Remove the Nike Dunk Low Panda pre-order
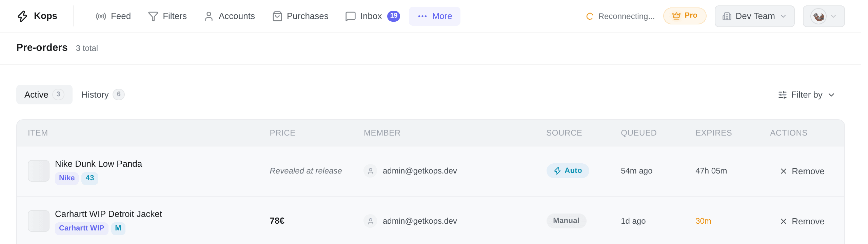868x244 pixels. [x=802, y=171]
